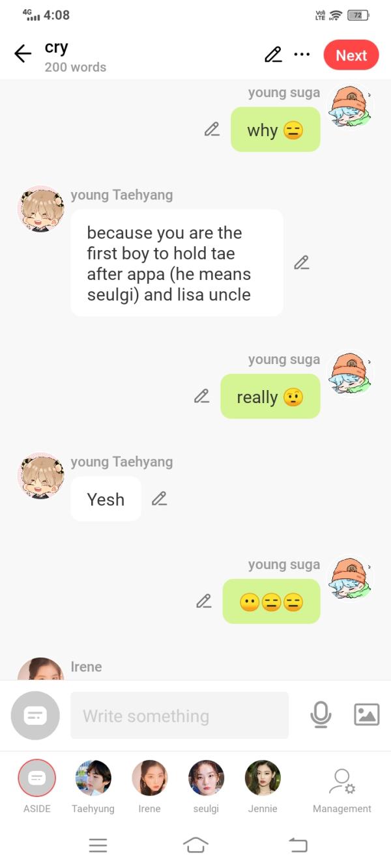Viewport: 391px width, 868px height.
Task: Focus the 'Write something' text field
Action: click(179, 716)
